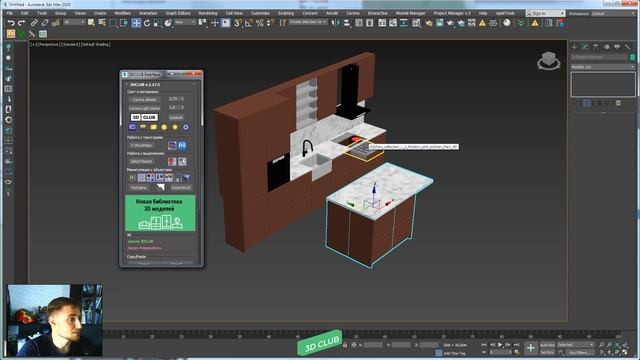Click the blue FB icon in script panel
Image resolution: width=640 pixels, height=360 pixels.
(182, 145)
